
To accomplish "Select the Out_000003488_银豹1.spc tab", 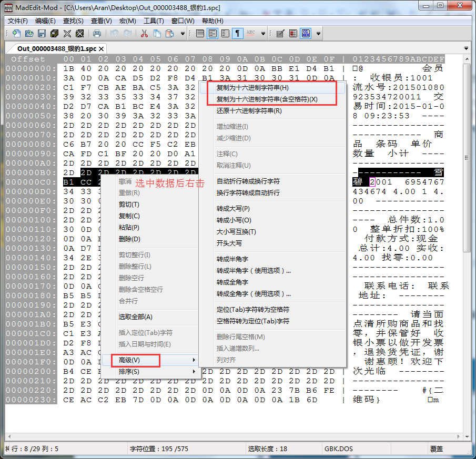I will coord(57,48).
